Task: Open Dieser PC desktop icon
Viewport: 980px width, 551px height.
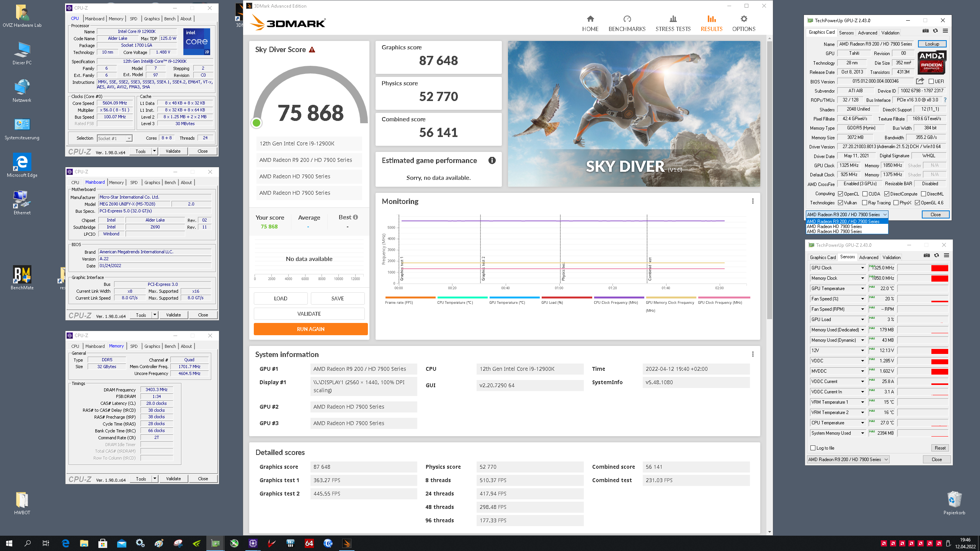Action: click(x=22, y=54)
